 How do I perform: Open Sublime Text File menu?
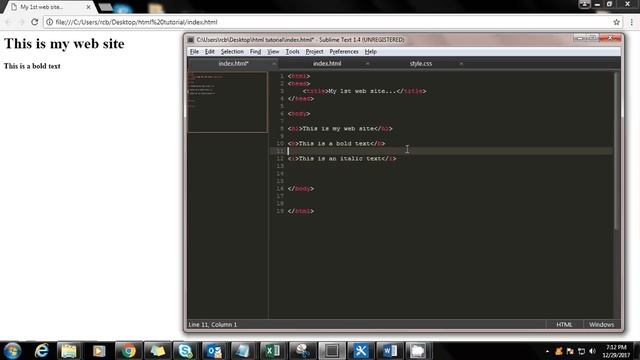pyautogui.click(x=194, y=51)
